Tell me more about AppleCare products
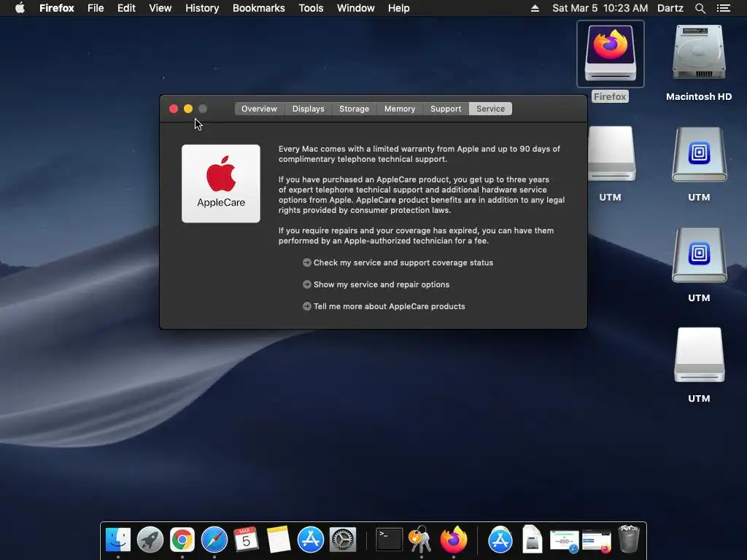The height and width of the screenshot is (560, 747). (x=384, y=306)
